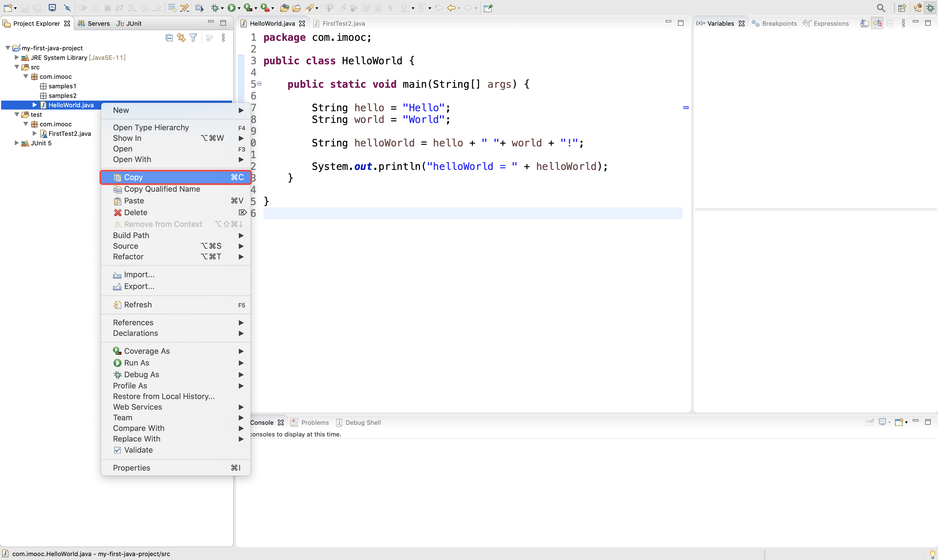Click the Next Annotation toolbar icon
The image size is (938, 560).
(406, 8)
